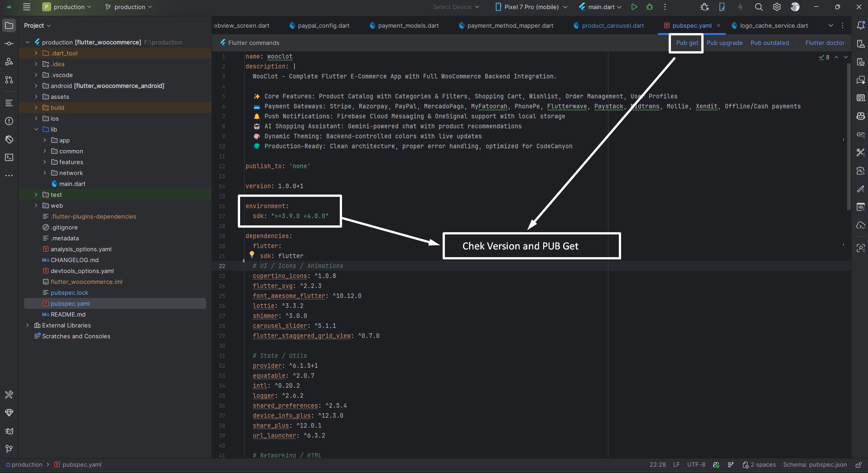Viewport: 868px width, 473px height.
Task: Open the Terminal tool window icon
Action: [9, 157]
